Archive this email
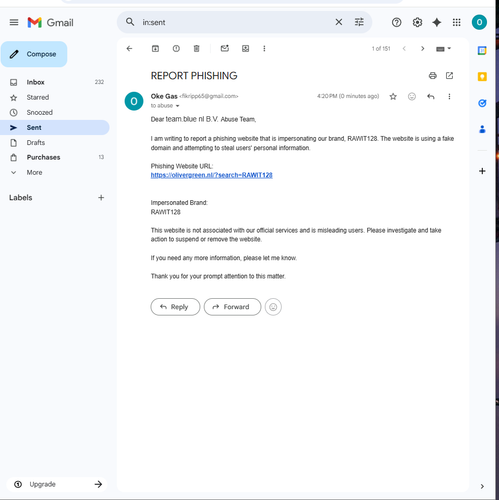This screenshot has height=500, width=499. click(x=155, y=49)
